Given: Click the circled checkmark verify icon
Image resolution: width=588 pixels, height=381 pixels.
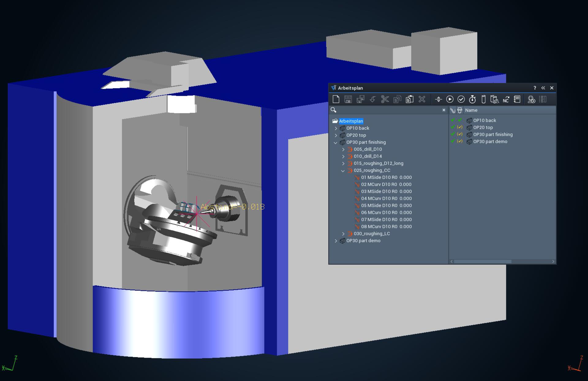Looking at the screenshot, I should 461,99.
